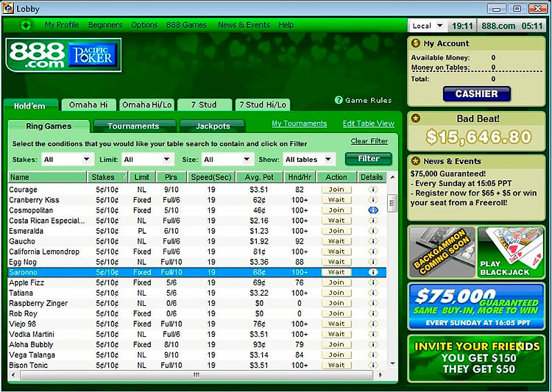Open the Help menu
Screen dimensions: 552x392
tap(286, 25)
